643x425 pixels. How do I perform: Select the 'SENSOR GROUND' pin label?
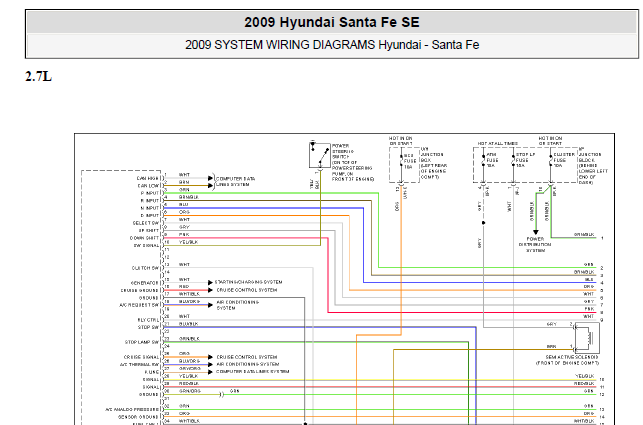tap(138, 417)
